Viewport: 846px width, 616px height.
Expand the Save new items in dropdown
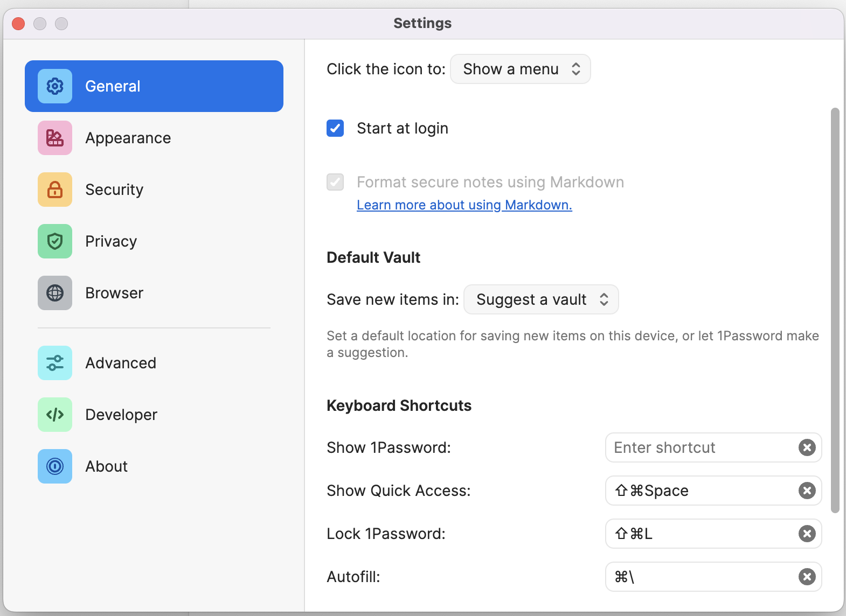[541, 299]
